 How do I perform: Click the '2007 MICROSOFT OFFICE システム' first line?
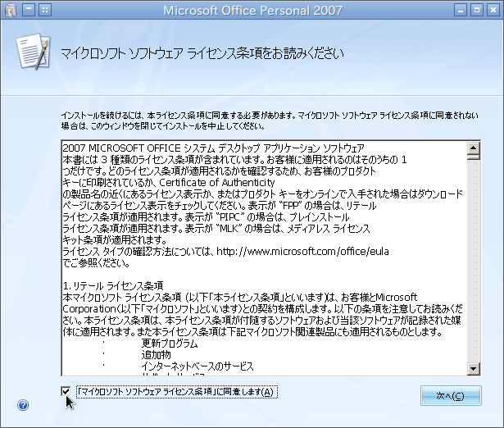pos(213,148)
